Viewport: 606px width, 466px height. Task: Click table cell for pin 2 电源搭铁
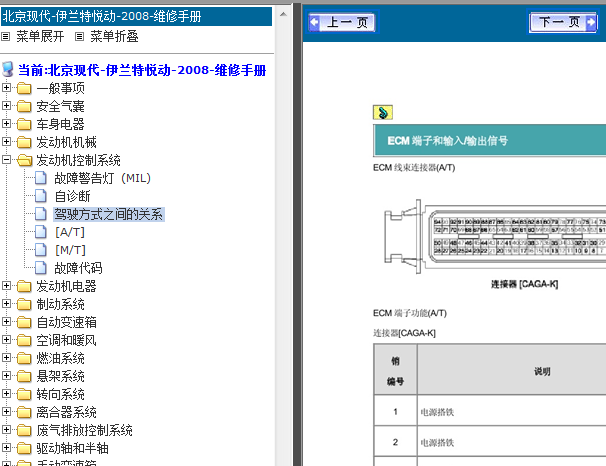[512, 442]
